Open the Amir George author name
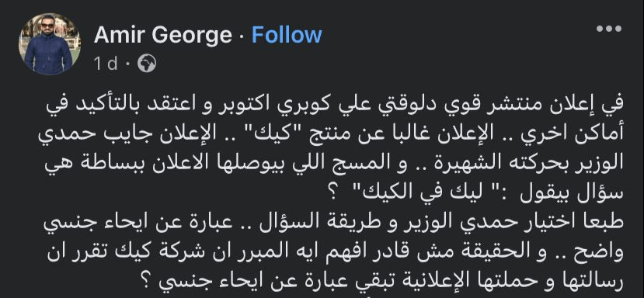Image resolution: width=644 pixels, height=298 pixels. (x=163, y=35)
